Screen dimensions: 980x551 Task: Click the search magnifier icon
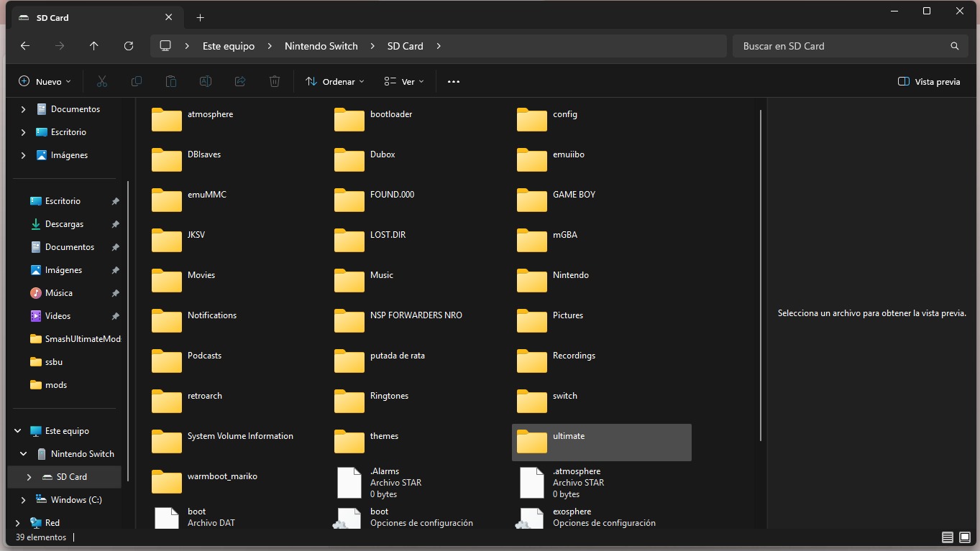[954, 46]
